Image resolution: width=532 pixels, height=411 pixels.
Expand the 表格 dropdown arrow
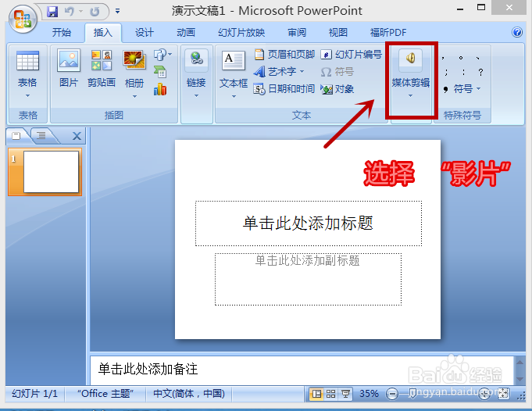[x=27, y=95]
